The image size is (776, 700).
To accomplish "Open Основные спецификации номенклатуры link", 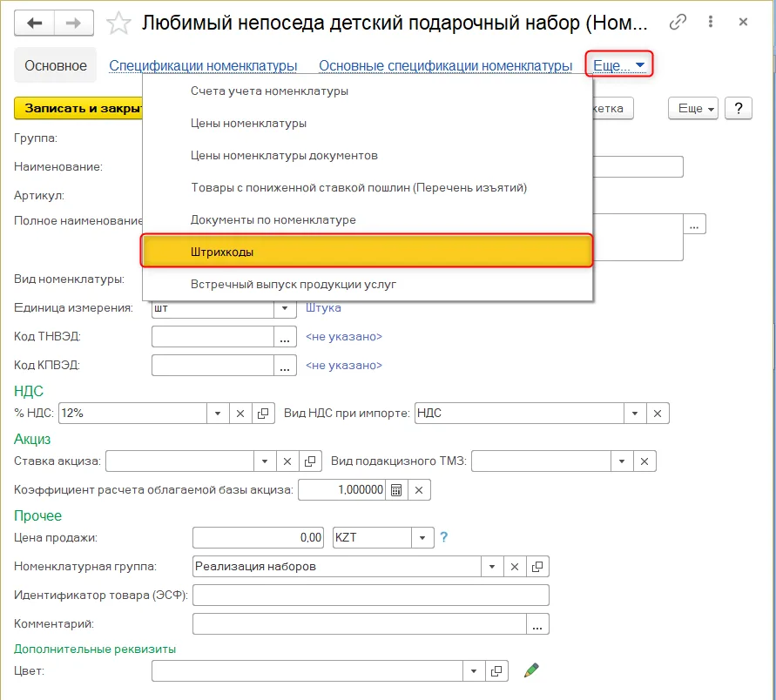I will click(445, 66).
